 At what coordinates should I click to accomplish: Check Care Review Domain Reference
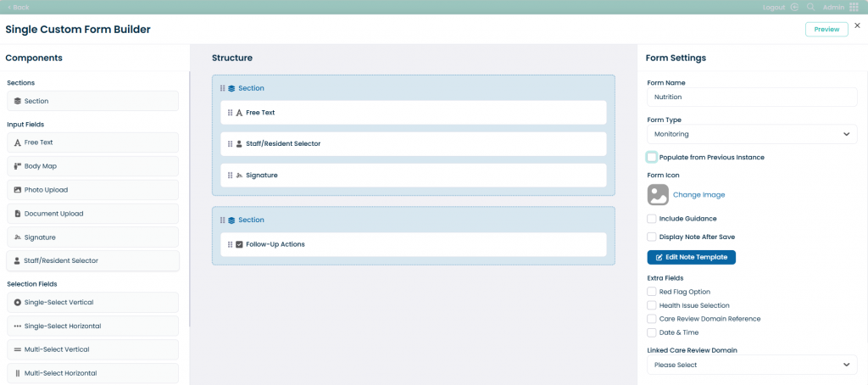click(652, 319)
